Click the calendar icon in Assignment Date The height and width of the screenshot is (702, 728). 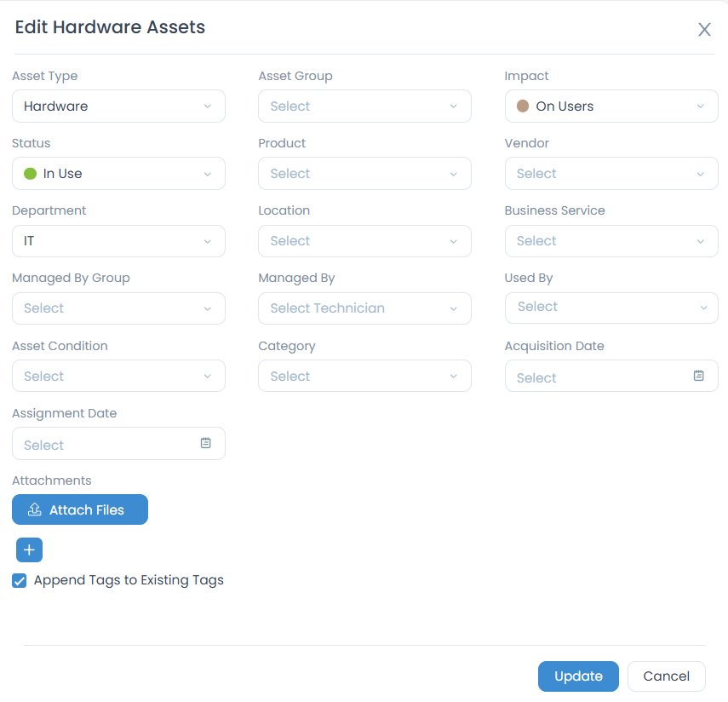pos(205,443)
